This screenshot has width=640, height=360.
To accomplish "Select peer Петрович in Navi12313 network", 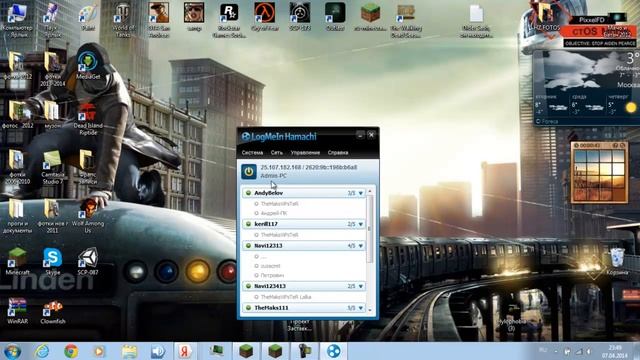I will 272,276.
